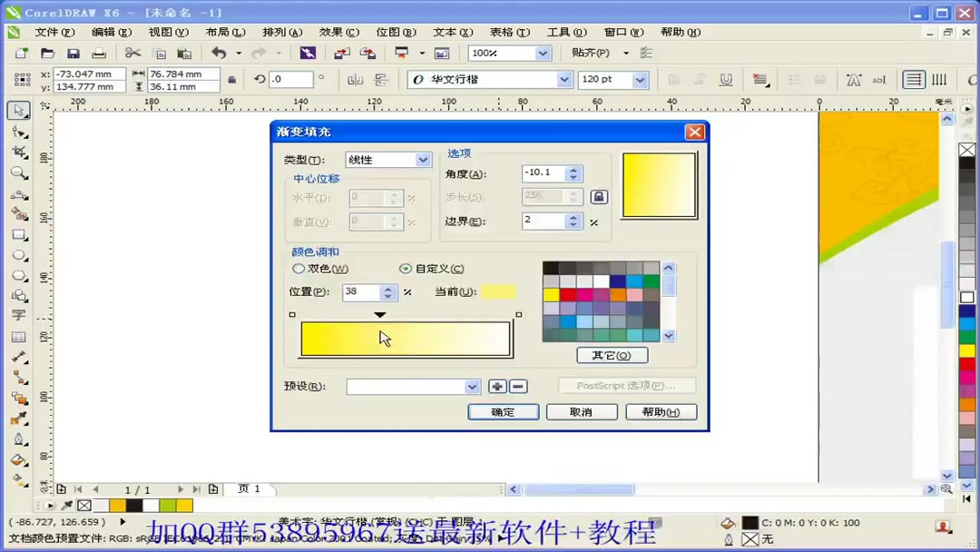Select the 自定义 radio button
980x552 pixels.
click(x=406, y=268)
